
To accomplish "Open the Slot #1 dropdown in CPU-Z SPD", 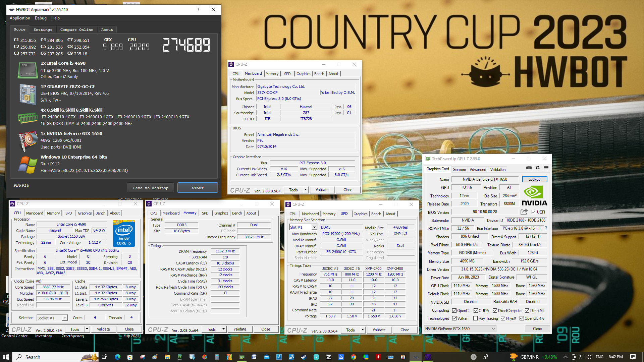I will [x=314, y=227].
